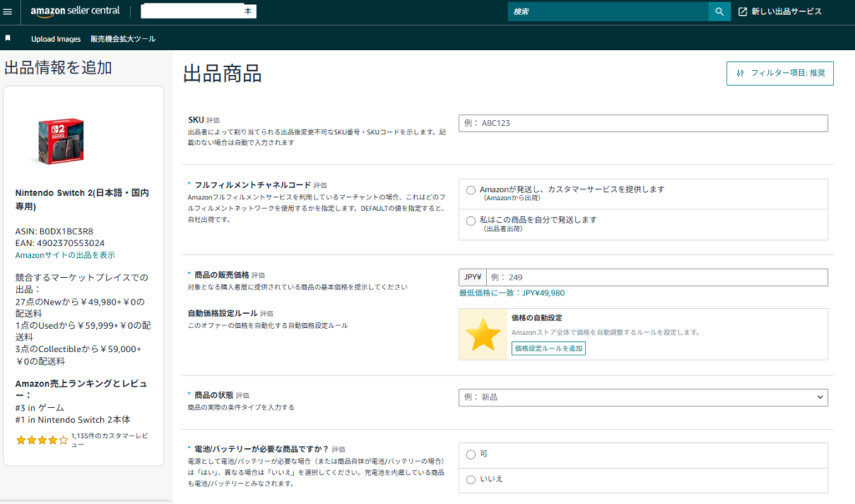Image resolution: width=855 pixels, height=504 pixels.
Task: Select Amazonが発送し fulfillment option
Action: 471,189
